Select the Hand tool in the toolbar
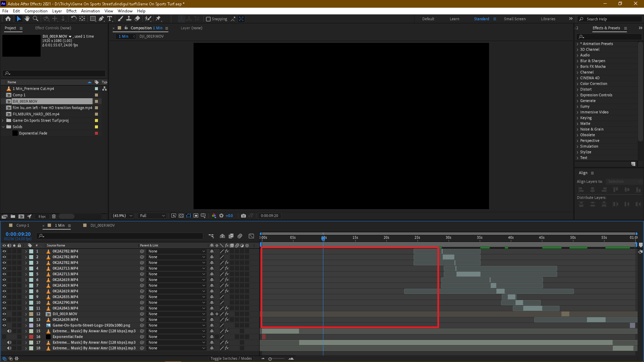 coord(27,19)
